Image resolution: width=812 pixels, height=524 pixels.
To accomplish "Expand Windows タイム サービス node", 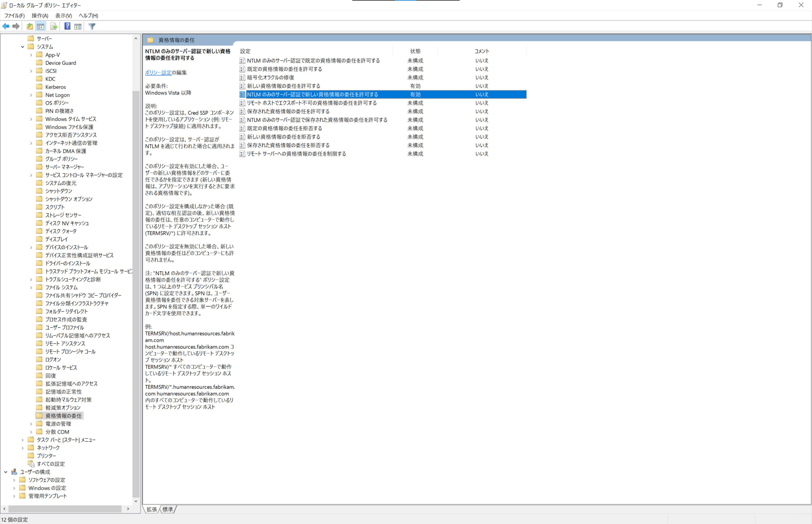I will click(x=31, y=119).
